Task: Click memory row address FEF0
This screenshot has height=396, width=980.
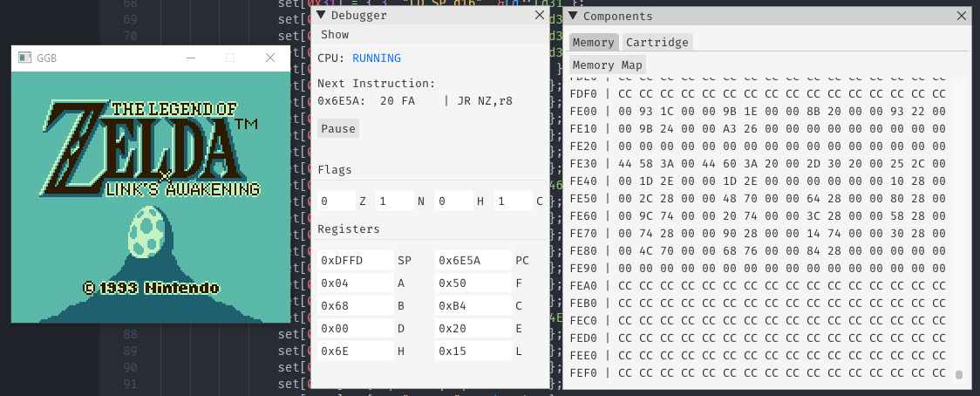Action: [584, 373]
